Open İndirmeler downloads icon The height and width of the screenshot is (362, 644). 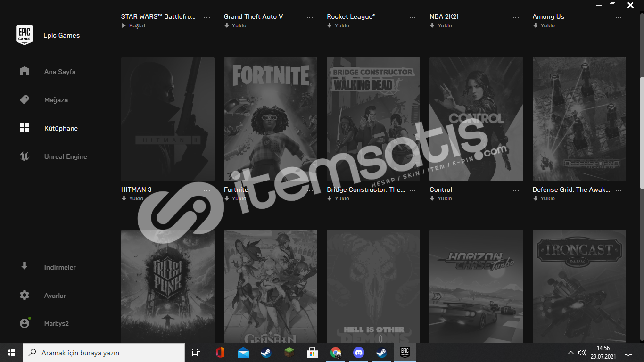tap(25, 267)
